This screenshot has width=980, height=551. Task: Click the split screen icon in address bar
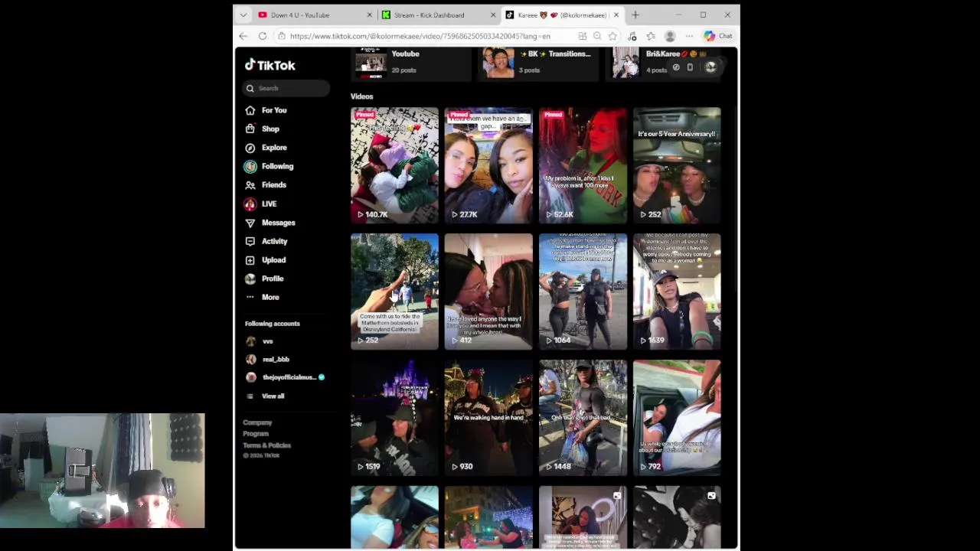click(x=583, y=36)
